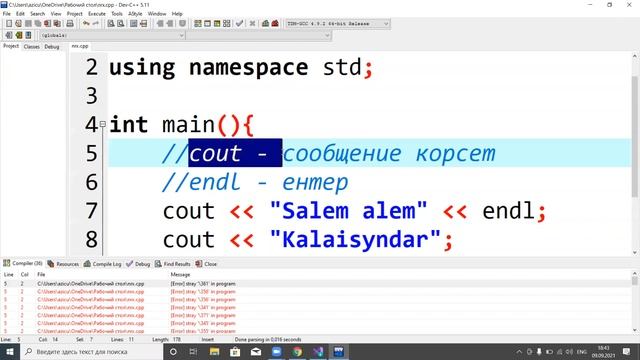The height and width of the screenshot is (360, 640).
Task: Switch to the Debug sidebar tab
Action: click(52, 47)
